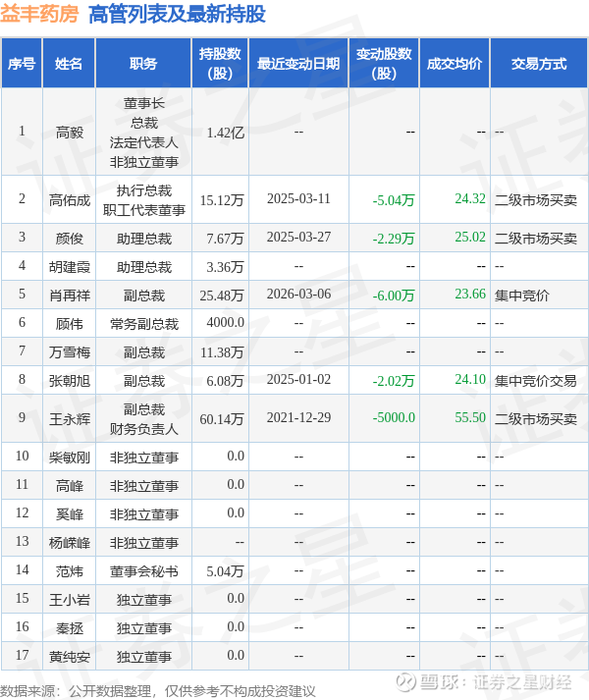Select the name 奚峰
The height and width of the screenshot is (700, 589).
tap(70, 514)
